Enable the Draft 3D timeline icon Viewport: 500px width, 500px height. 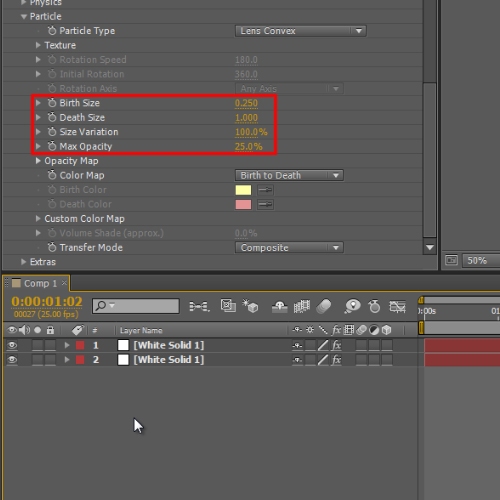(250, 306)
